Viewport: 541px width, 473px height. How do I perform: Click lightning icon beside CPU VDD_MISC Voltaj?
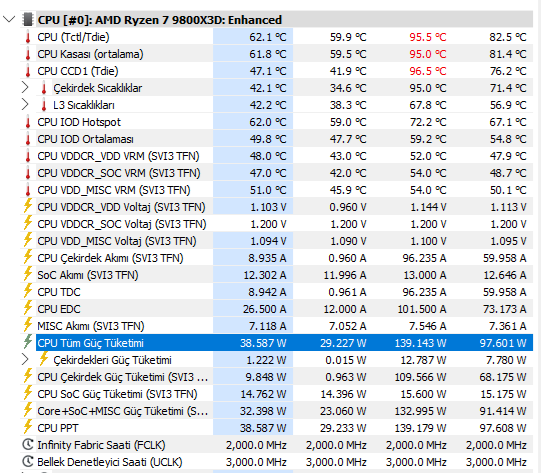28,239
